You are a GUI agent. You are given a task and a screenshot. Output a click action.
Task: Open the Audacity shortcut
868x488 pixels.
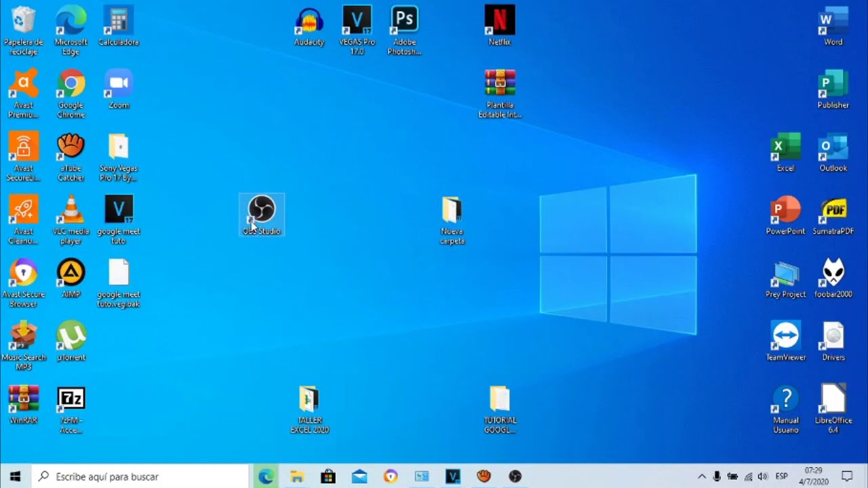coord(309,27)
